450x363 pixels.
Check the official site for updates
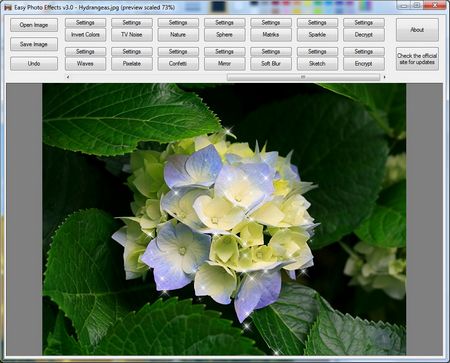coord(417,59)
